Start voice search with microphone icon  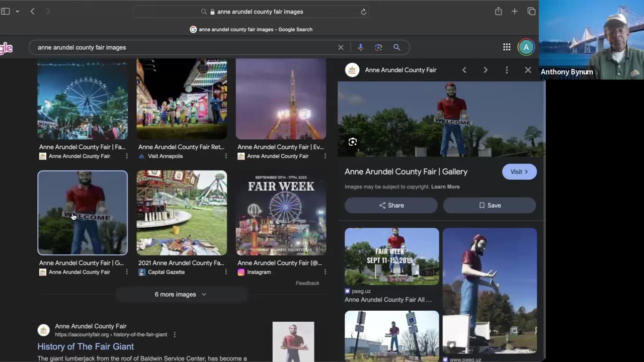pyautogui.click(x=360, y=47)
